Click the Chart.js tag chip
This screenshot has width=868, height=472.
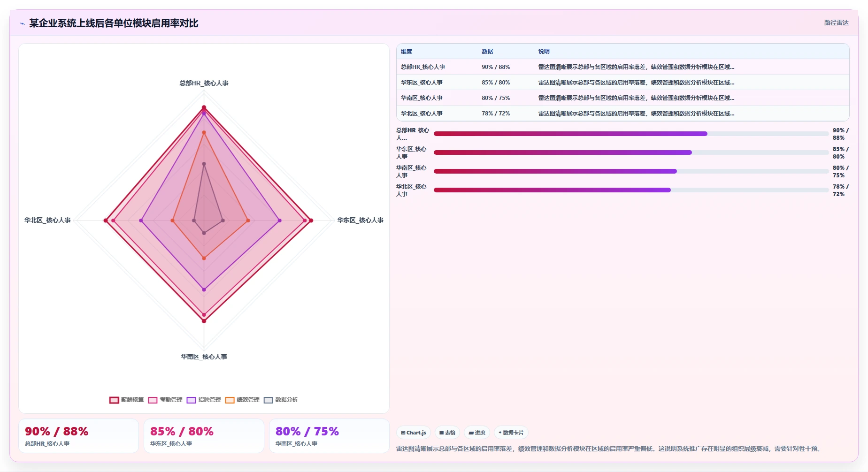(414, 433)
